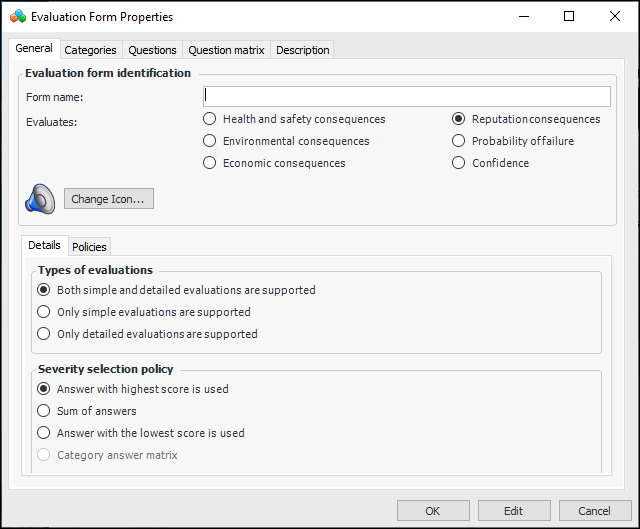The height and width of the screenshot is (529, 640).
Task: Choose Economic consequences option
Action: [210, 163]
